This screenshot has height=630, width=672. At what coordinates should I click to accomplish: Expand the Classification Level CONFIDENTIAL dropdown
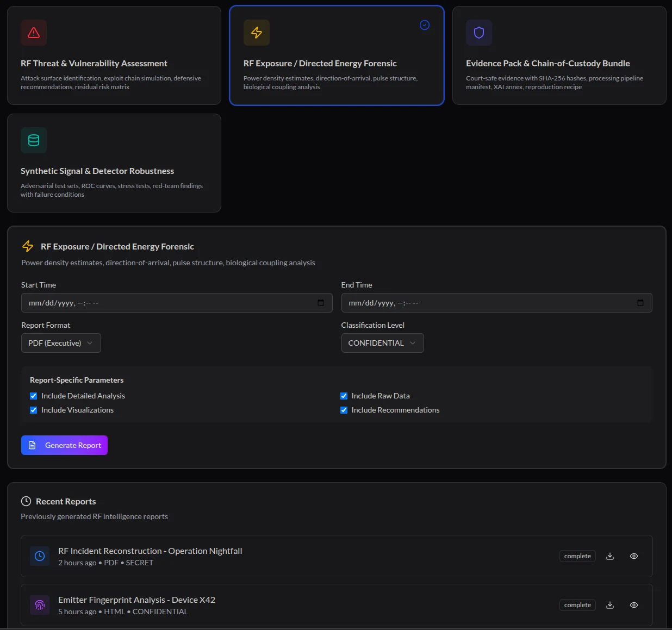click(x=382, y=343)
